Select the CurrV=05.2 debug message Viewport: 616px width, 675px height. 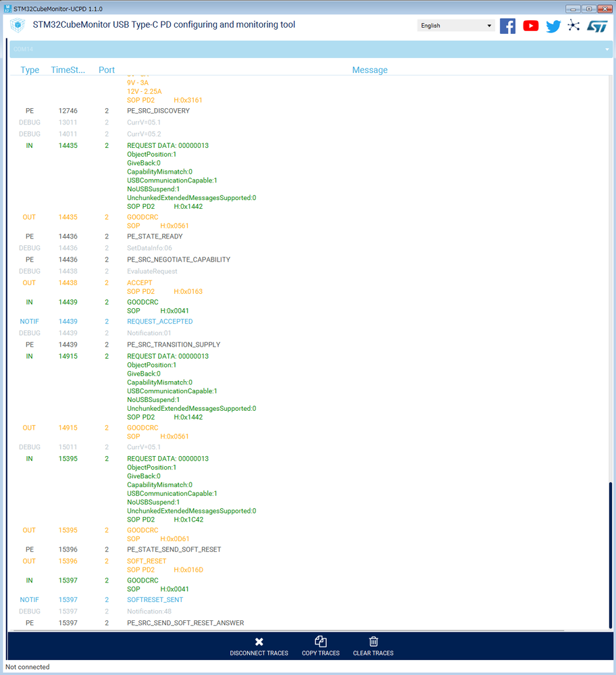[144, 134]
